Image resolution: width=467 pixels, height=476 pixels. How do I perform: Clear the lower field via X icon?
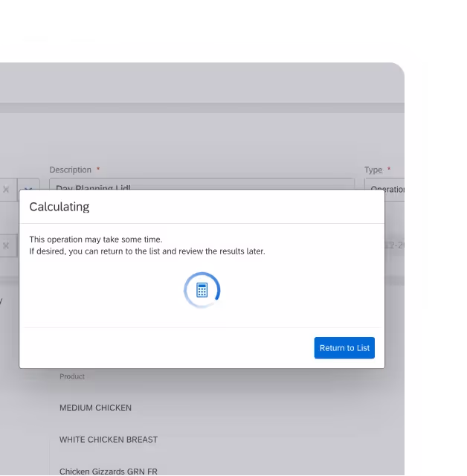6,245
